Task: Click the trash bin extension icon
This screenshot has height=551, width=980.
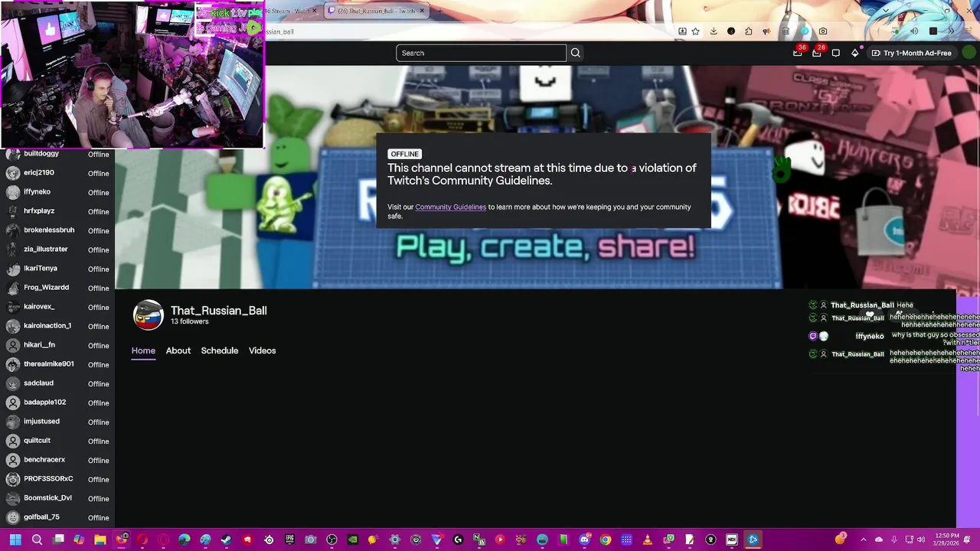Action: (786, 31)
